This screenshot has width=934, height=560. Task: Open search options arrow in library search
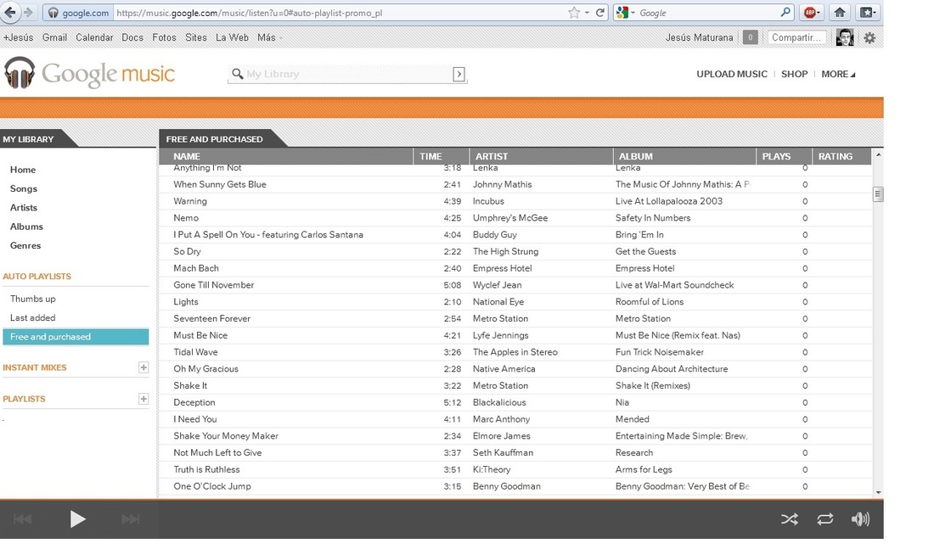pos(459,74)
